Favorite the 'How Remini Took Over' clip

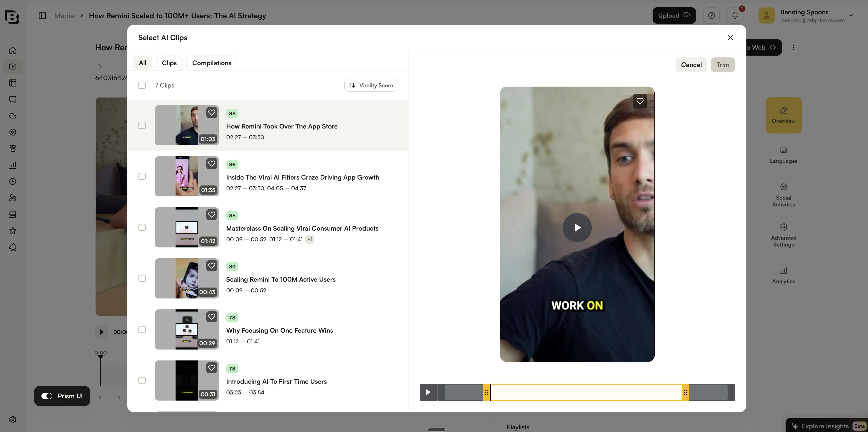pos(212,112)
